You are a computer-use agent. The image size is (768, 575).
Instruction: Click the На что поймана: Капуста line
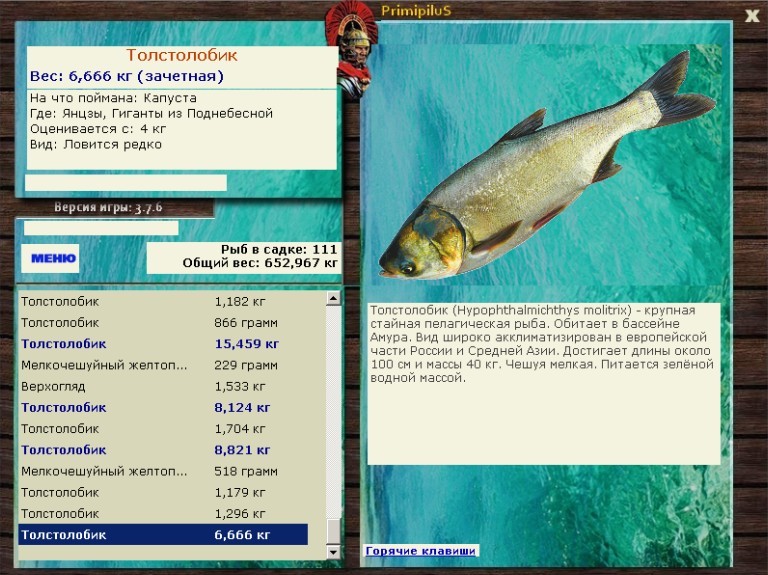coord(113,98)
